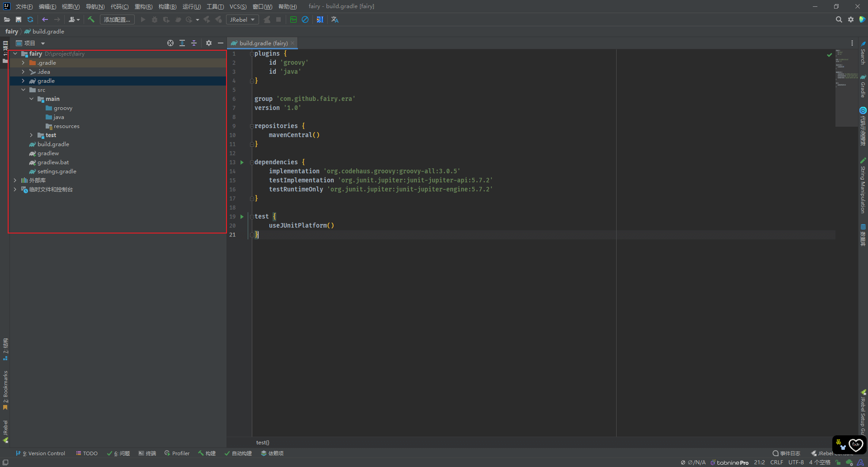The height and width of the screenshot is (467, 868).
Task: Open the 编辑(E) menu
Action: (x=47, y=6)
